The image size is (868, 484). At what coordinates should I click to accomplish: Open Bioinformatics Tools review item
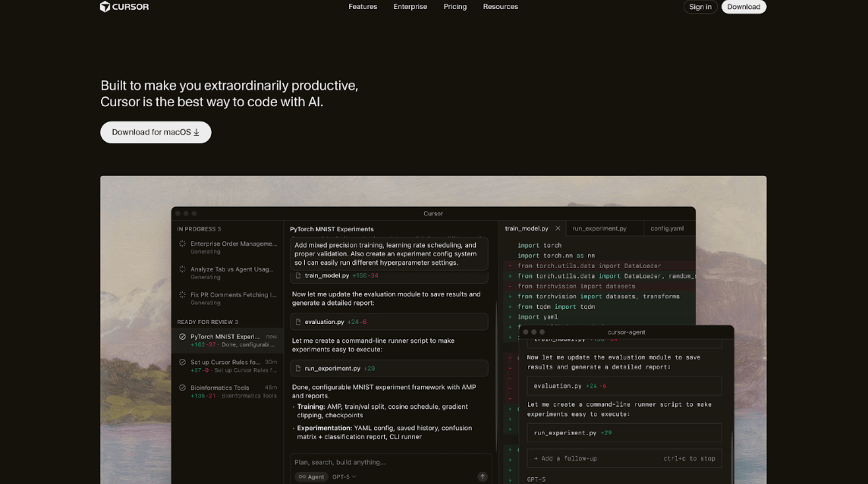[x=227, y=391]
